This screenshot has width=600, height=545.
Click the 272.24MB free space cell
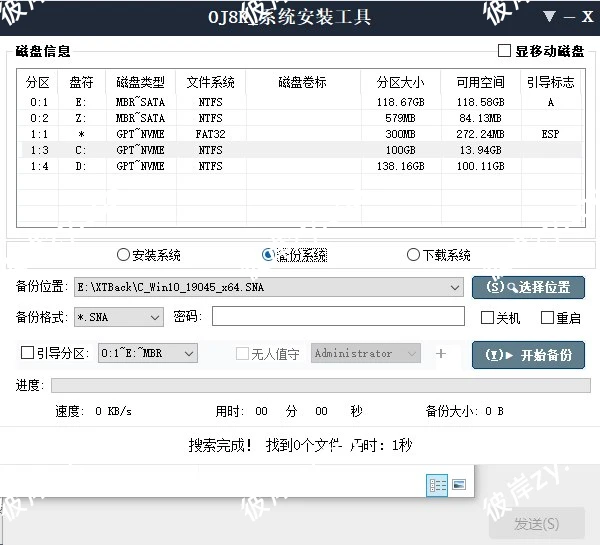pos(480,134)
